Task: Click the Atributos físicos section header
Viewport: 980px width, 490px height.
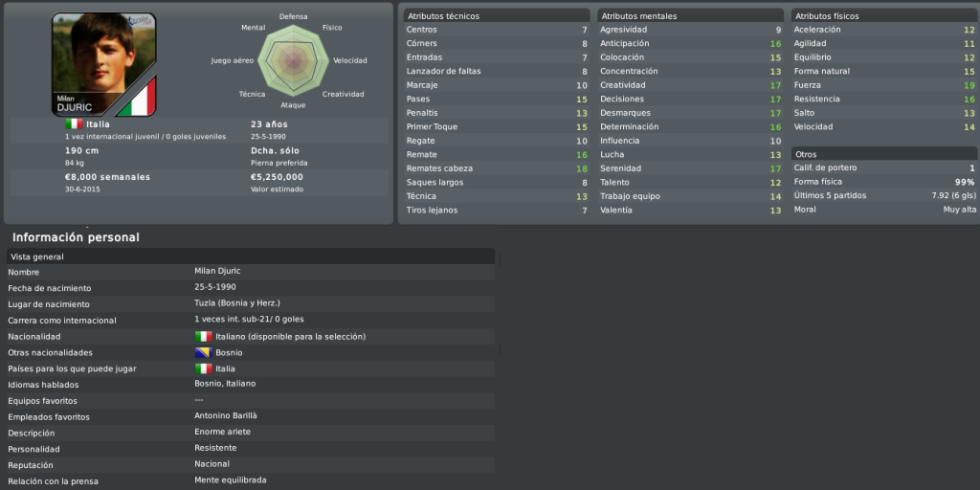Action: pyautogui.click(x=884, y=15)
